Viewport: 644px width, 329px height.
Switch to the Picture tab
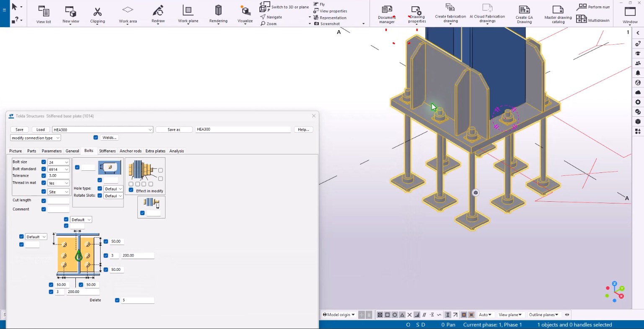[x=16, y=151]
